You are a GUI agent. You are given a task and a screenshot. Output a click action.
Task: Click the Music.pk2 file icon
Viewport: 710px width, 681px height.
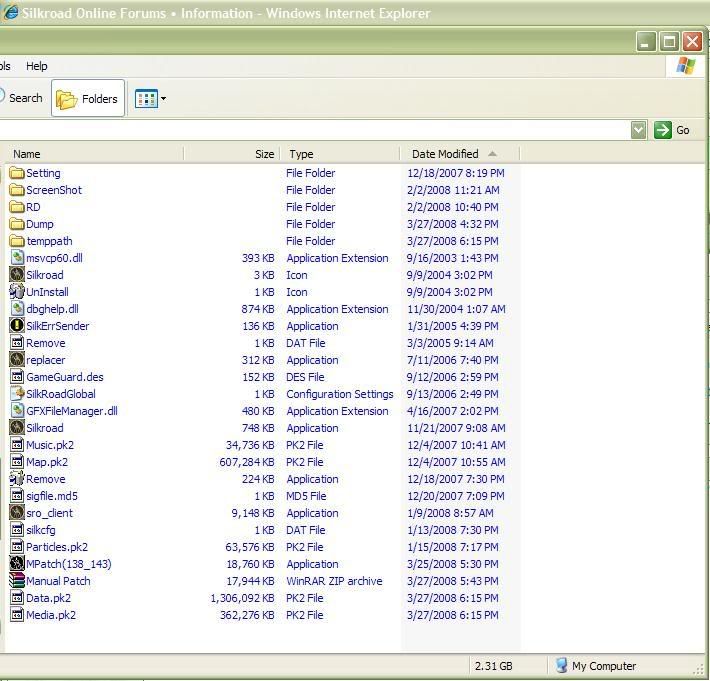point(17,445)
